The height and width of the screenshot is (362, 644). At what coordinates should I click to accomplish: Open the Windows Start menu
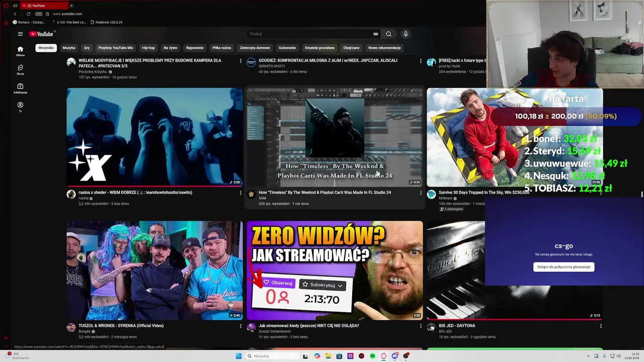pos(238,356)
